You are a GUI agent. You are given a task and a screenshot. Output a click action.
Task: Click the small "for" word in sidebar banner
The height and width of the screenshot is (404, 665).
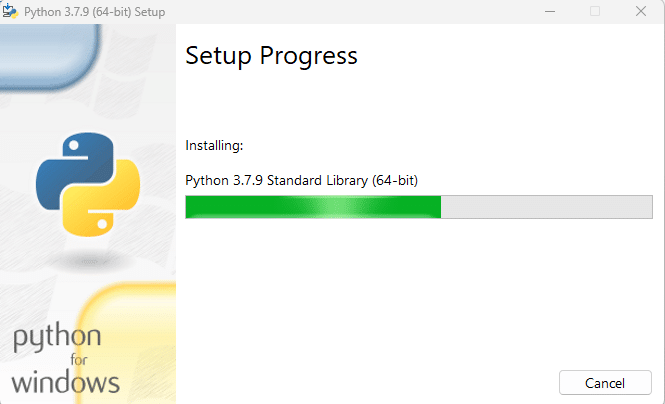(79, 359)
